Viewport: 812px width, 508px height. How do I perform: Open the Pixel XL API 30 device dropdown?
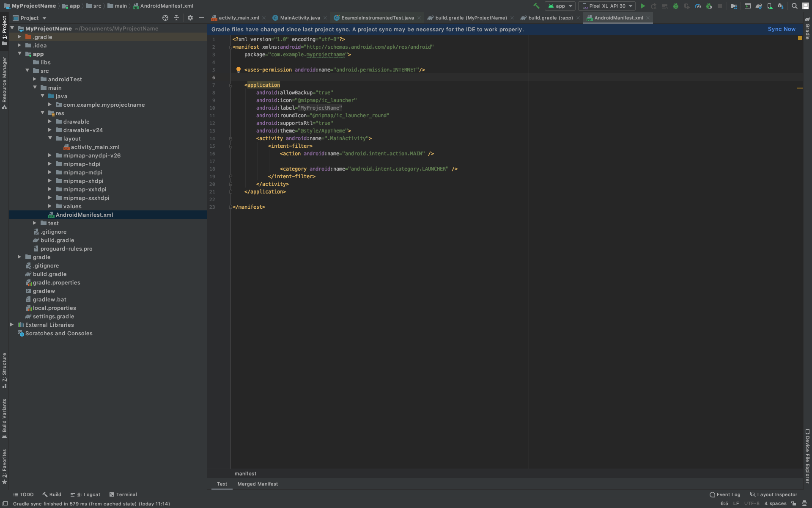click(x=607, y=6)
